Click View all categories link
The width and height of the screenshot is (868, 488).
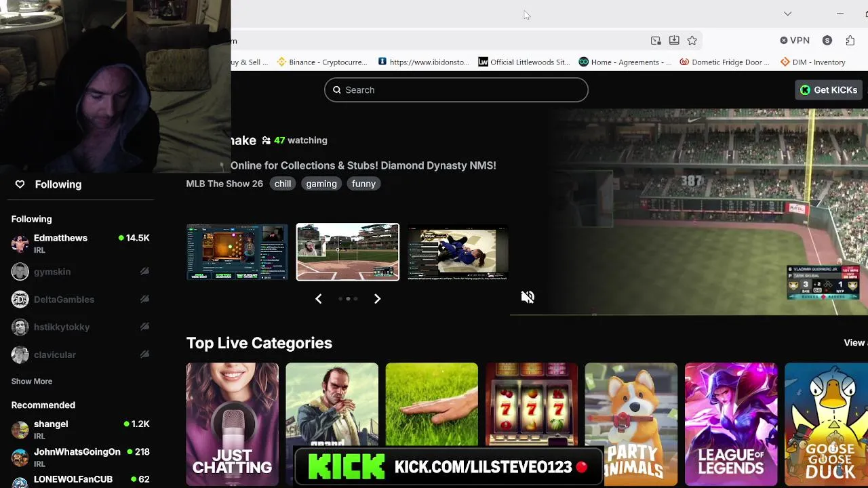point(855,343)
